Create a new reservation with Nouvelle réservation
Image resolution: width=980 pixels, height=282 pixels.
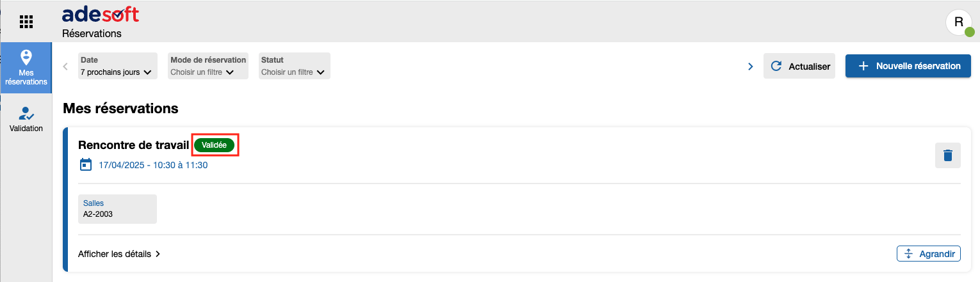click(909, 66)
